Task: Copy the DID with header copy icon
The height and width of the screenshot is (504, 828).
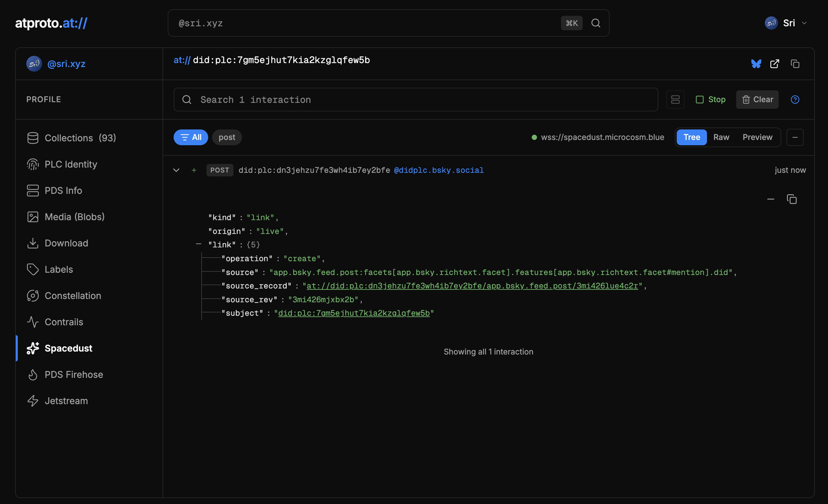Action: 795,64
